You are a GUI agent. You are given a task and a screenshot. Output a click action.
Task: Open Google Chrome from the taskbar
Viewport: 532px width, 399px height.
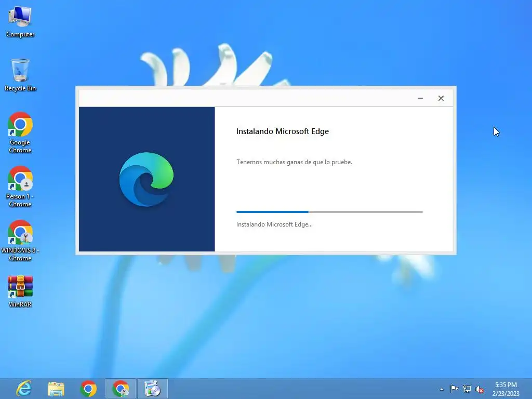point(88,389)
